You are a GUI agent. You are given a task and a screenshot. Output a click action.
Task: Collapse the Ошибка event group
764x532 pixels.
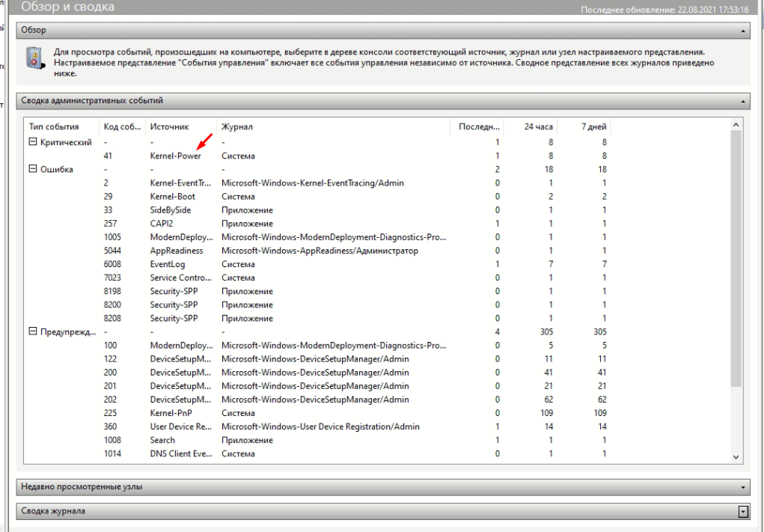pos(32,169)
